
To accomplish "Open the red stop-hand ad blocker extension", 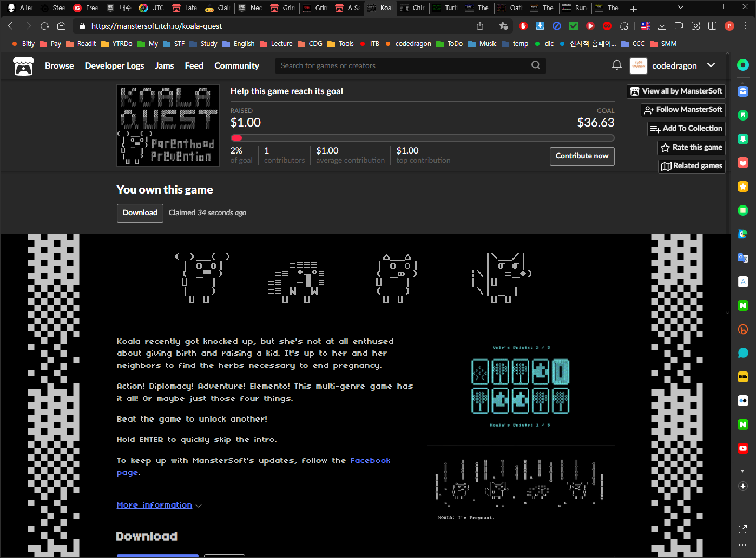I will (523, 26).
